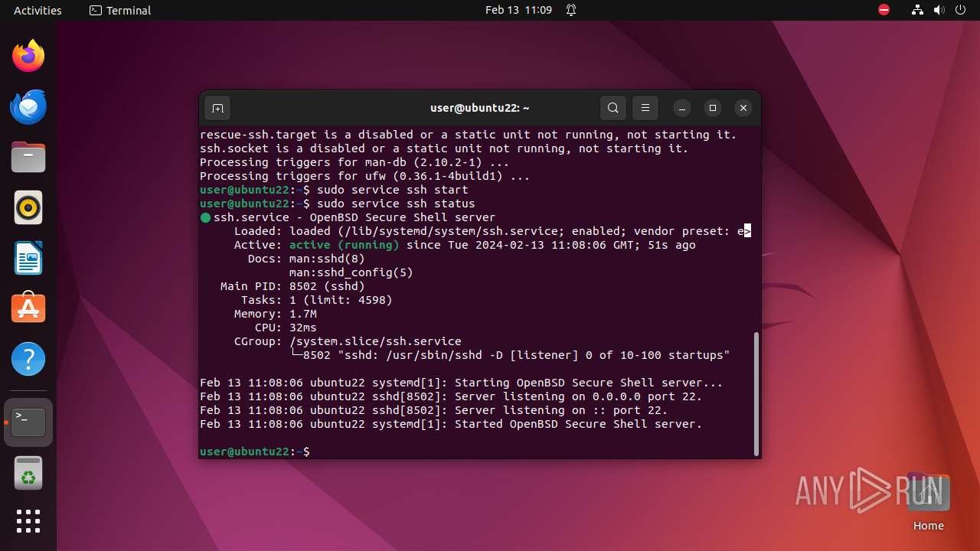Viewport: 980px width, 551px height.
Task: Click the 'sudo service ssh status' command
Action: point(396,204)
